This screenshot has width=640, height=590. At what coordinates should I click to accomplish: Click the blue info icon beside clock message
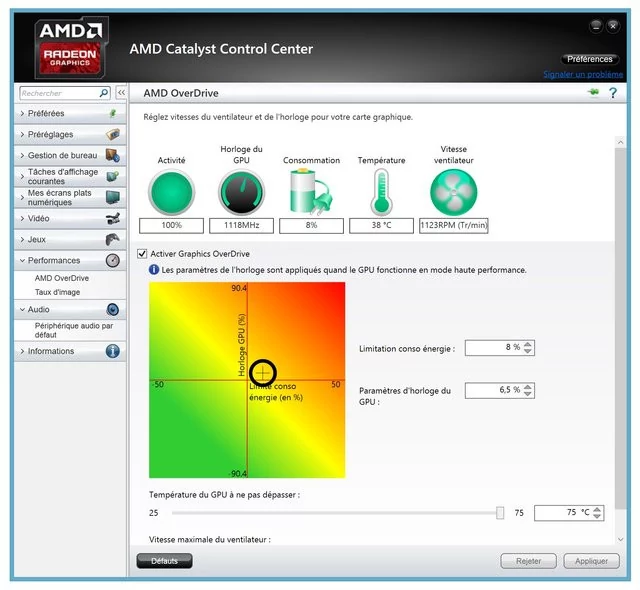[x=154, y=269]
